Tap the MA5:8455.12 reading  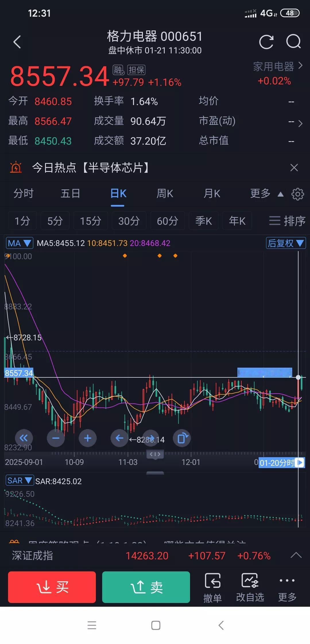click(61, 243)
